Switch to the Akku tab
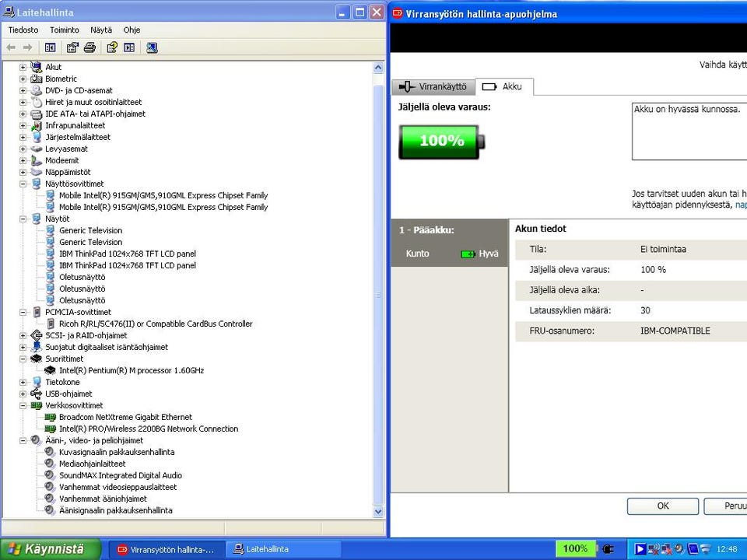Image resolution: width=747 pixels, height=560 pixels. tap(504, 86)
